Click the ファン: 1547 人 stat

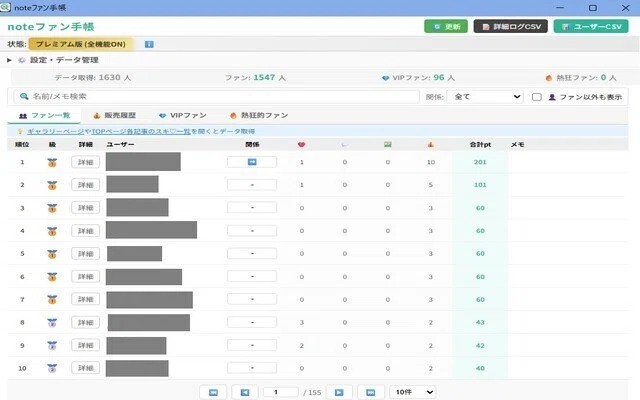click(x=256, y=78)
